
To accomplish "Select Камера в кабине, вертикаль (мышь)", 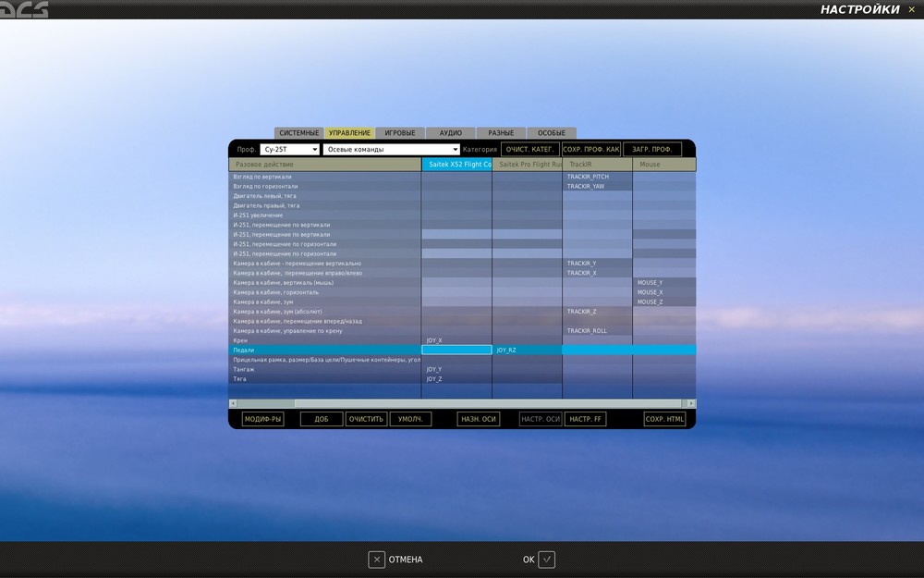I will pos(324,282).
